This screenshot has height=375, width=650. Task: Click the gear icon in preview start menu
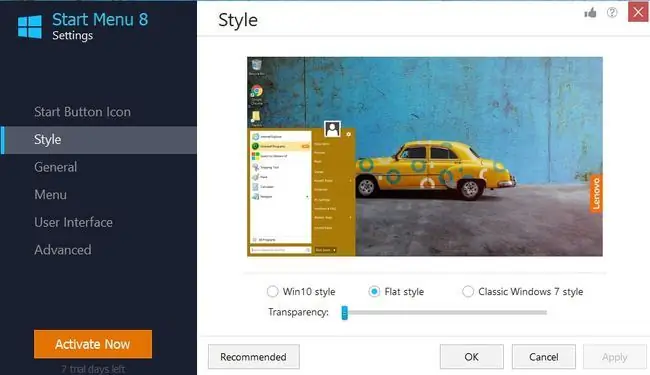point(349,134)
